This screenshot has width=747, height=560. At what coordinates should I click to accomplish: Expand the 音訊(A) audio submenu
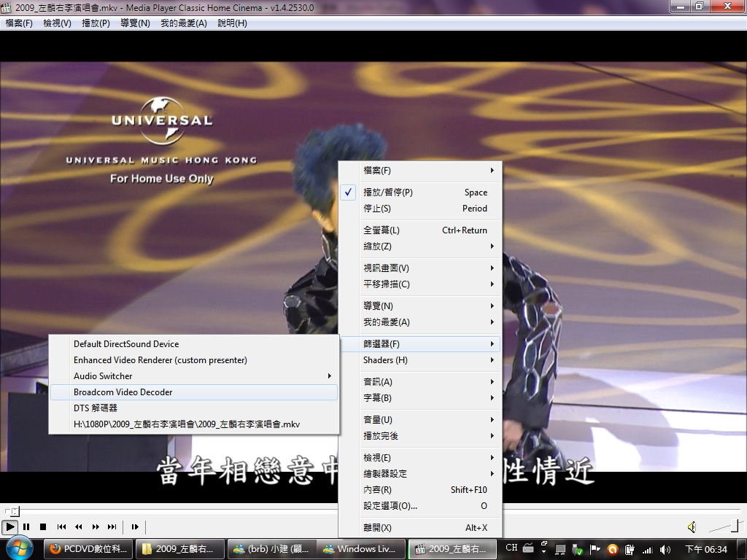[420, 382]
